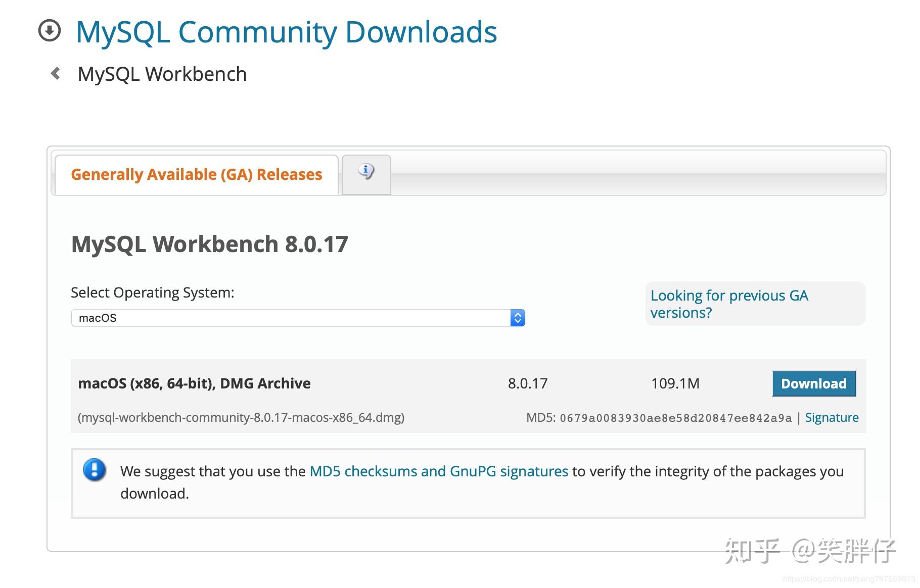This screenshot has height=588, width=920.
Task: Click the MySQL Workbench heading link
Action: coord(162,74)
